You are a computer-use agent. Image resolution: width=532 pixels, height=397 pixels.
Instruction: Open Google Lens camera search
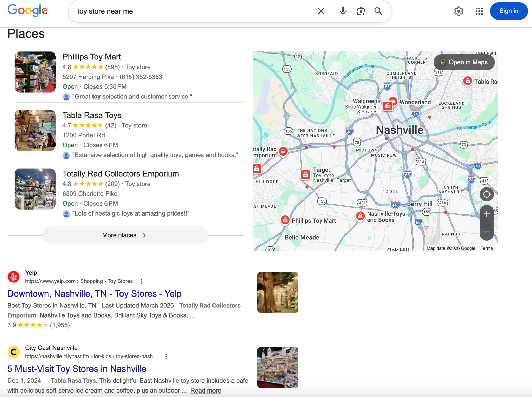(360, 11)
